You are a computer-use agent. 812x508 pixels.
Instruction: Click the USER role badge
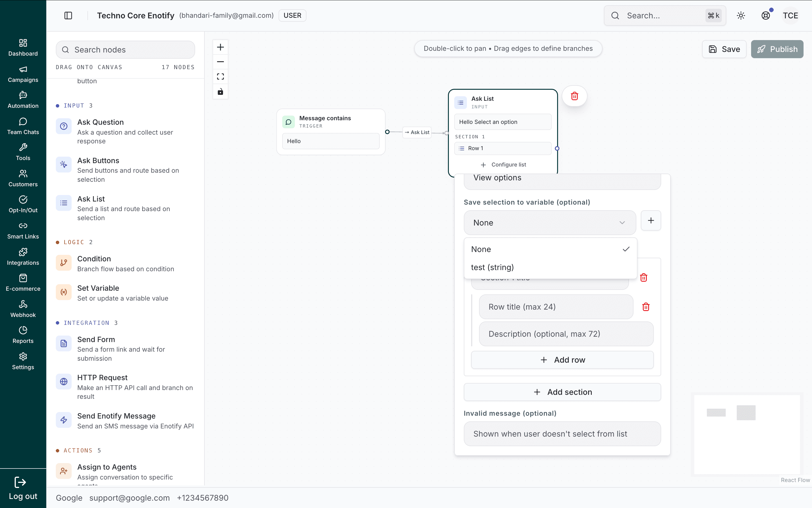292,16
